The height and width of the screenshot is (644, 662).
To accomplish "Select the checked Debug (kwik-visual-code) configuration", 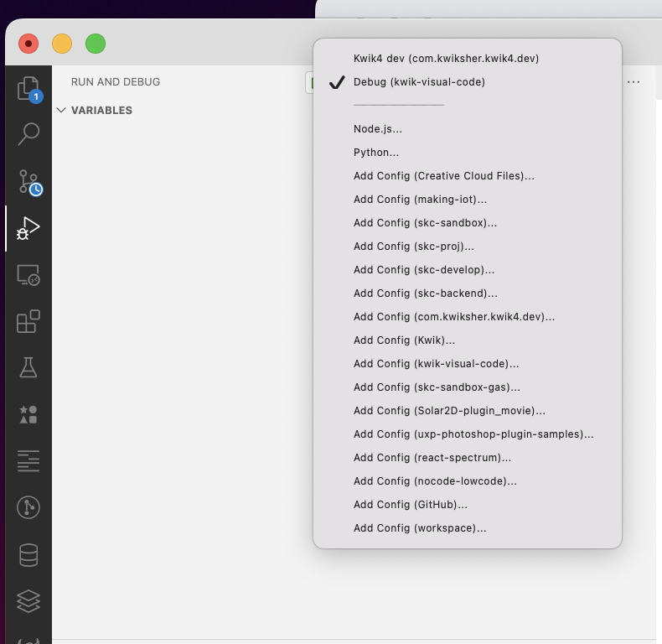I will click(468, 82).
